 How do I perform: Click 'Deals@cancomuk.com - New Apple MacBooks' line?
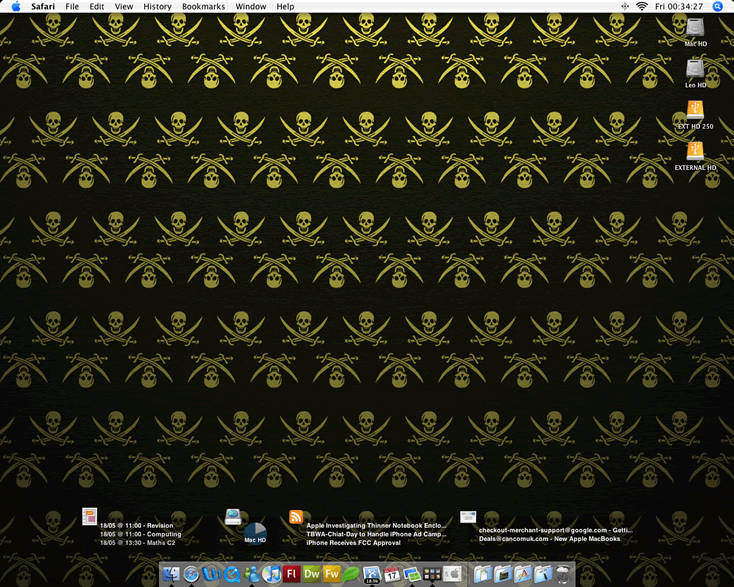(550, 539)
